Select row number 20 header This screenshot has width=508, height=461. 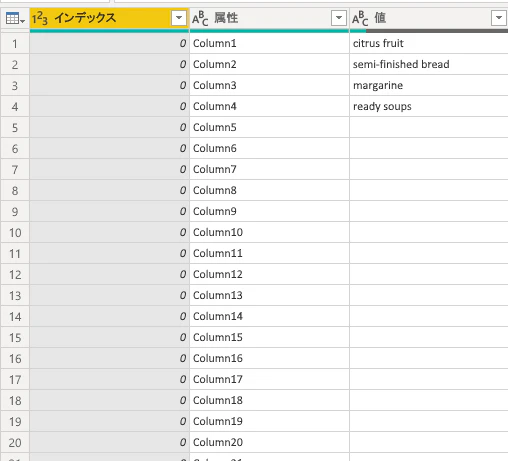click(15, 442)
